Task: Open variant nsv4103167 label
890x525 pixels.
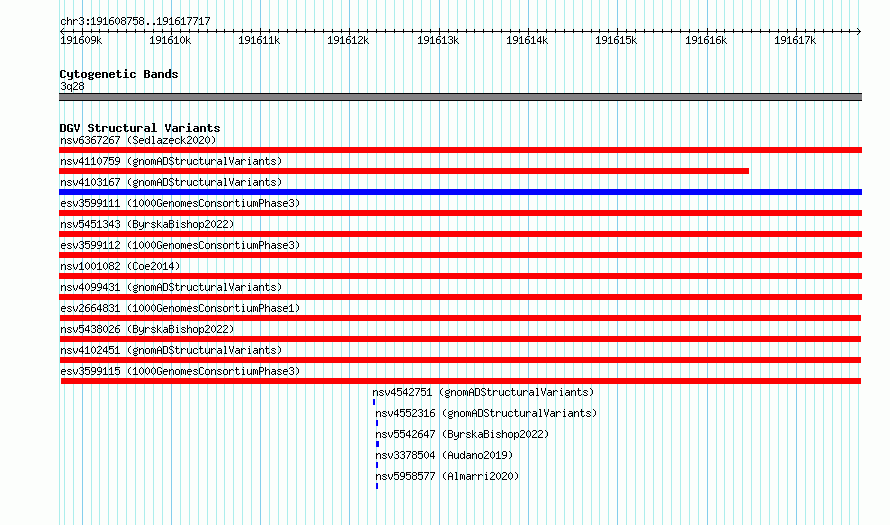Action: click(171, 182)
